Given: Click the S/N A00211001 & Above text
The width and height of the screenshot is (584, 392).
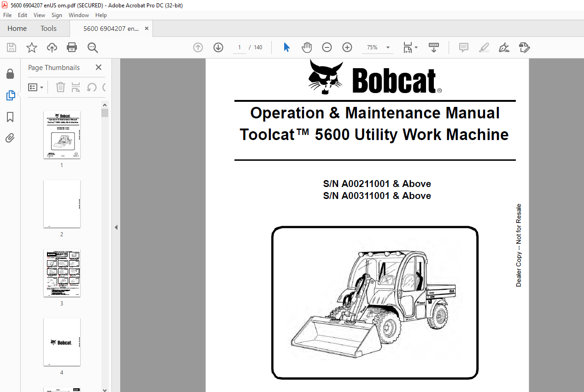Looking at the screenshot, I should 377,184.
